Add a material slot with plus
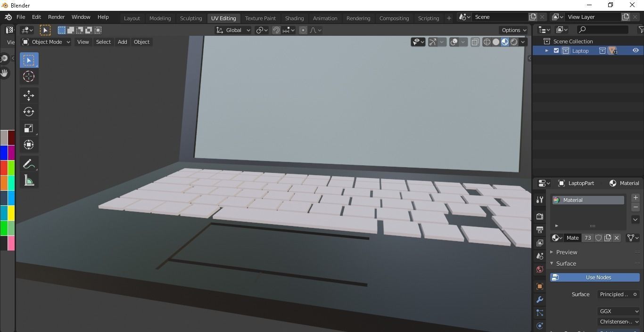Image resolution: width=644 pixels, height=332 pixels. tap(636, 198)
